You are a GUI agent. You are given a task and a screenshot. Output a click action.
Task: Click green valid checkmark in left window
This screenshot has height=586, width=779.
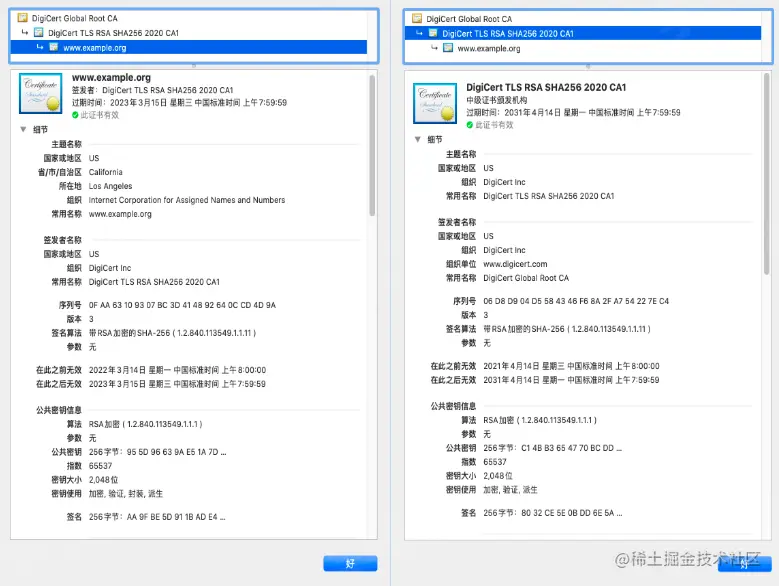tap(75, 115)
